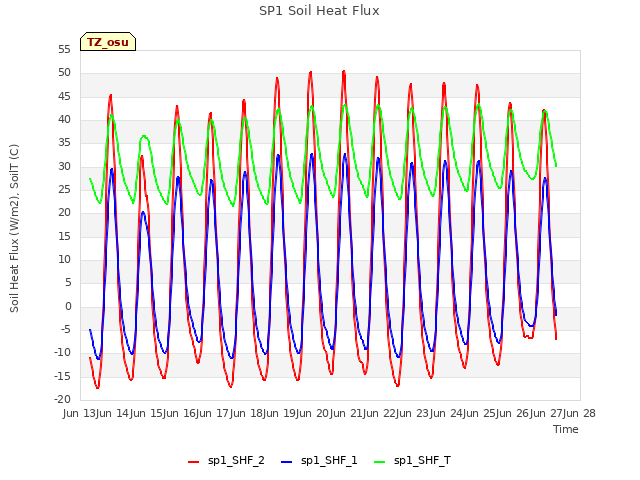Click the -15 y-axis tick label
Screen dimensions: 640x480
[x=63, y=377]
